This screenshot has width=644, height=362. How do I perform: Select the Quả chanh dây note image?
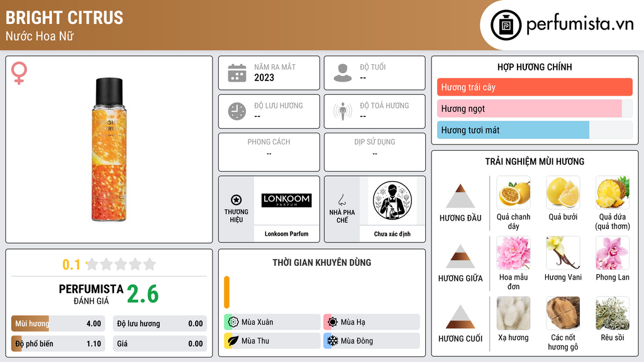tap(513, 192)
